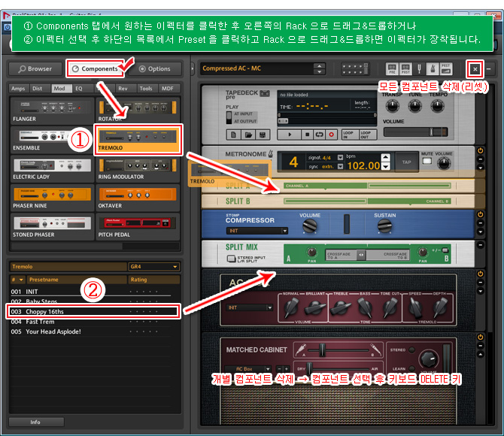Open Metronome signature 4/4 dropdown
504x436 pixels.
pos(340,157)
